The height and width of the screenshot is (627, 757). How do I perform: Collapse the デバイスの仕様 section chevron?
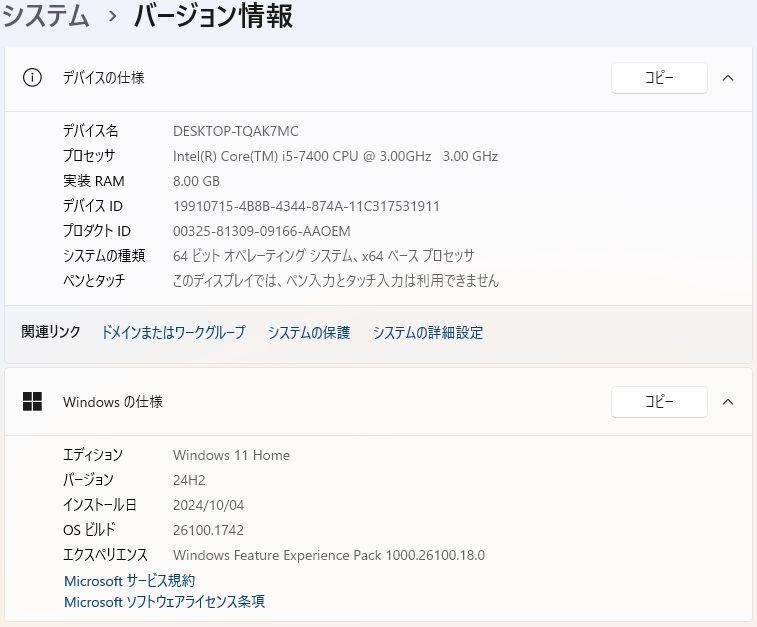pos(728,78)
